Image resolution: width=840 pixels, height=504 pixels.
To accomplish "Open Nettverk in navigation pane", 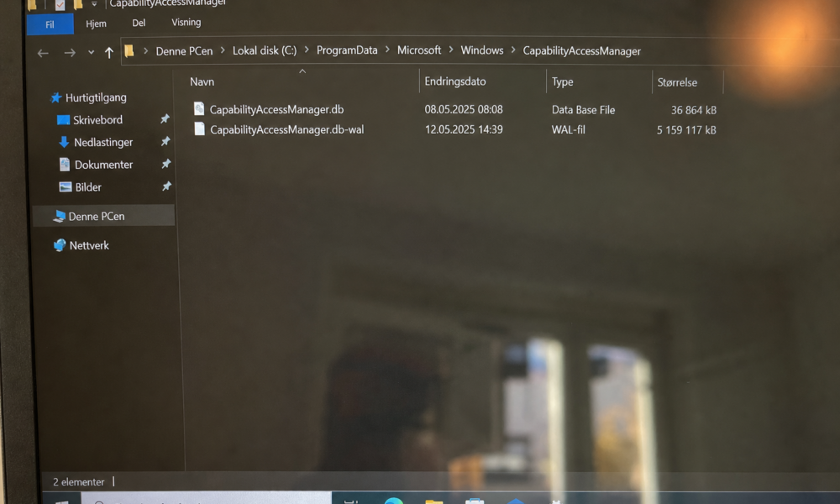I will coord(89,245).
